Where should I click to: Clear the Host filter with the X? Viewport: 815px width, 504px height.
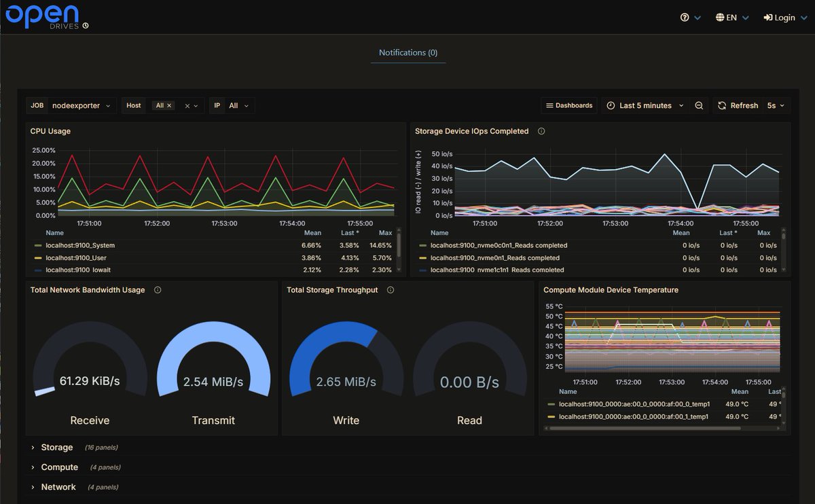coord(187,106)
